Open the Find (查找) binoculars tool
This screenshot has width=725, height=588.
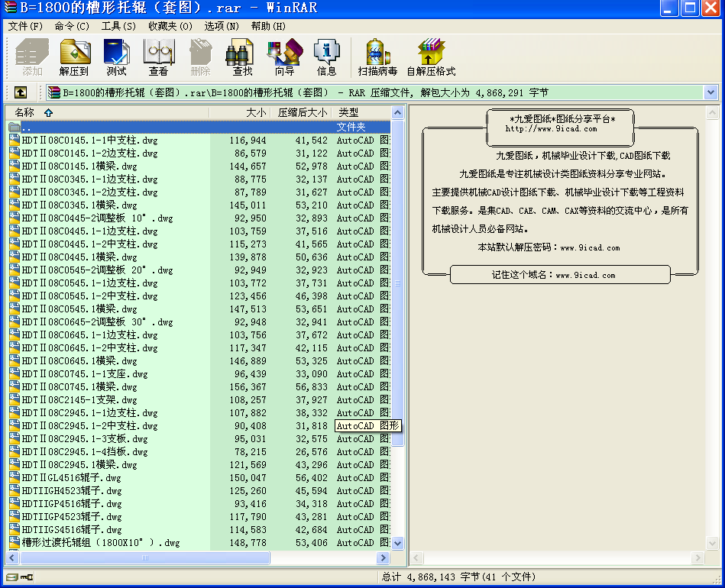242,57
